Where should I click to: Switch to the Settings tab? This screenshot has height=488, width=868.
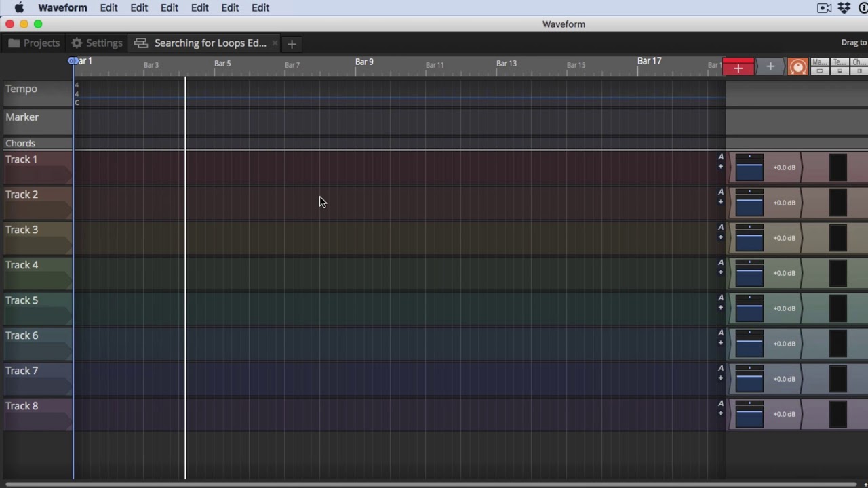tap(96, 43)
